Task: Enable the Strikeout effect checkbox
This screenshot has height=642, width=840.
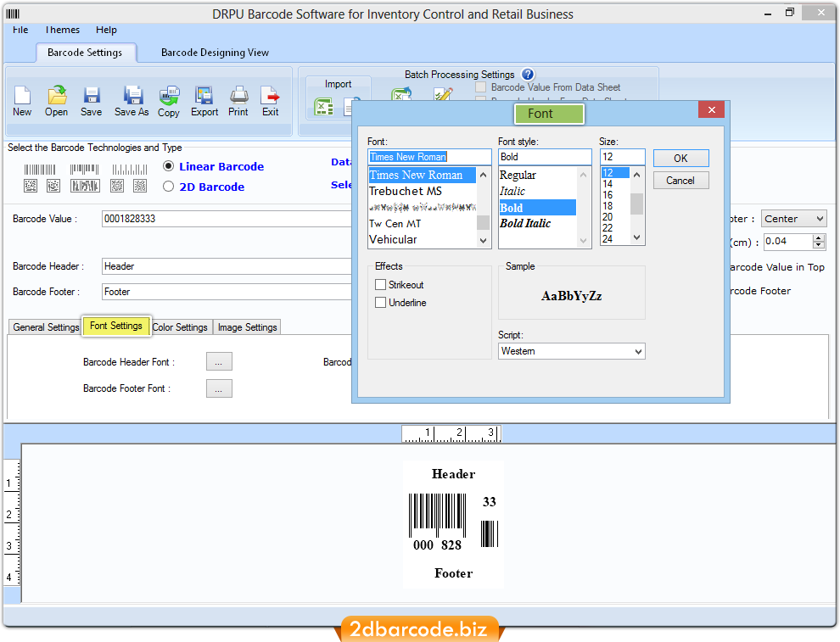Action: [380, 284]
